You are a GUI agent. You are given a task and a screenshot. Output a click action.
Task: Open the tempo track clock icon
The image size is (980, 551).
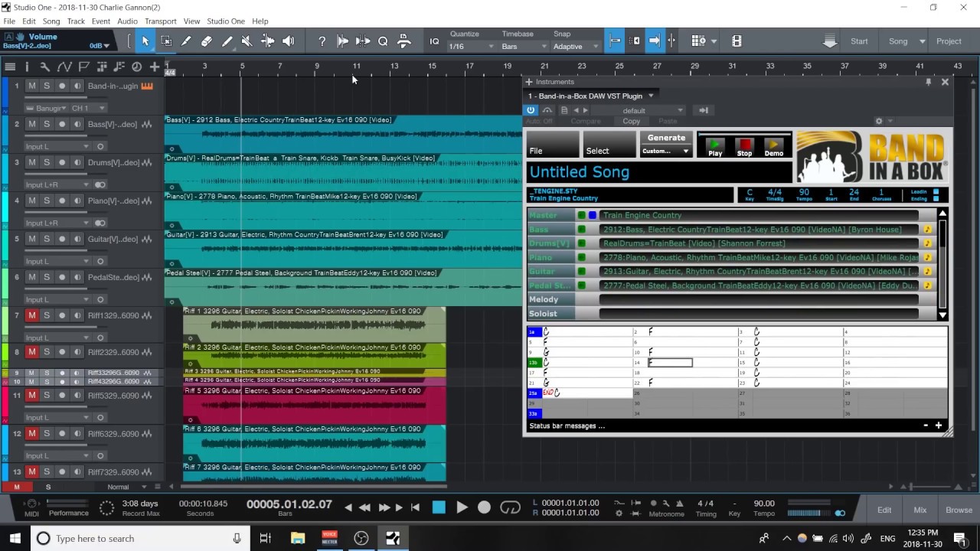[137, 67]
